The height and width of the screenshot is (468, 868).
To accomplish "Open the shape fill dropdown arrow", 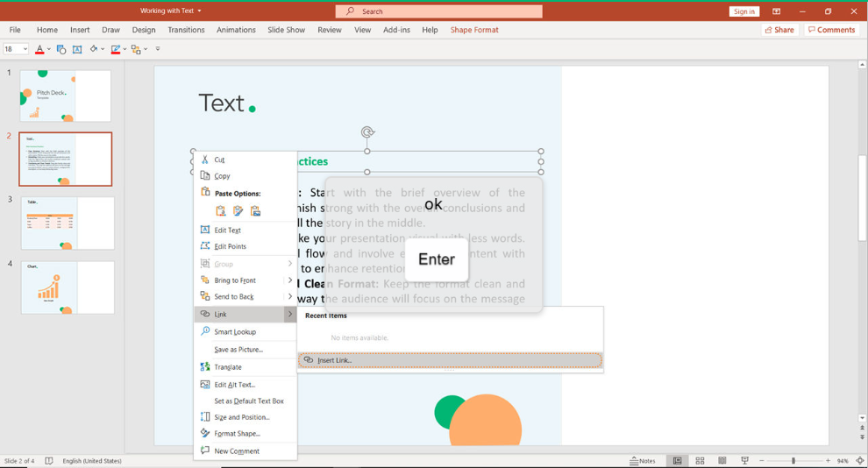I will 103,49.
